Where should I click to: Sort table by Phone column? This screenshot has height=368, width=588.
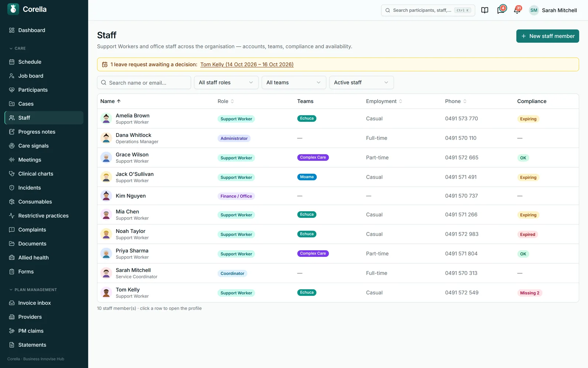click(x=456, y=101)
